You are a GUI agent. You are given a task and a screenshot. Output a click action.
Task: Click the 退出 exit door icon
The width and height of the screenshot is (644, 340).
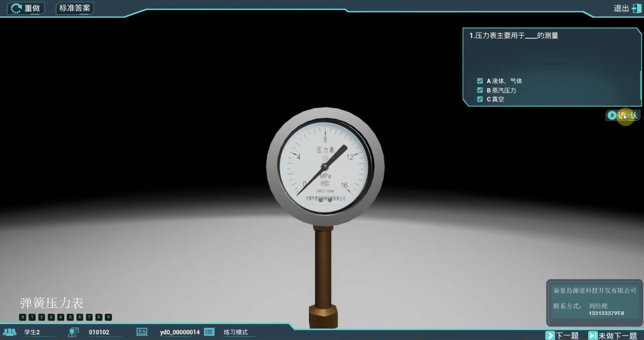point(636,8)
